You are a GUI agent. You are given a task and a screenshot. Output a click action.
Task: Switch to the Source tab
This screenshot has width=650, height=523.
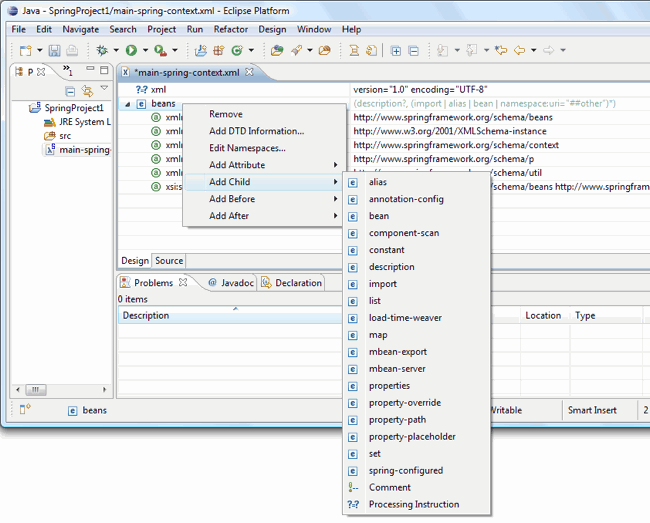pyautogui.click(x=169, y=261)
